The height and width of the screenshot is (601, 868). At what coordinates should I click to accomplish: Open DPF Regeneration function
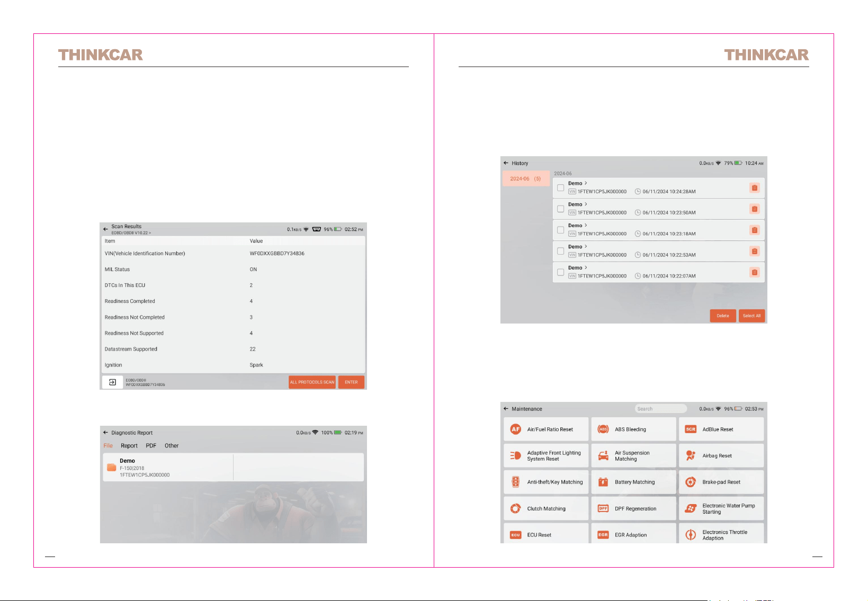[x=633, y=508]
